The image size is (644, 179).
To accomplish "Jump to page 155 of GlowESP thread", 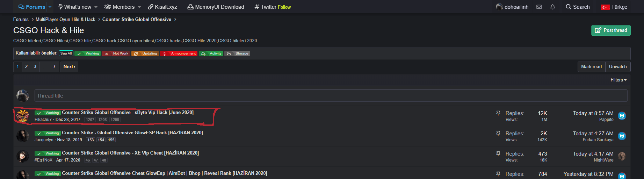I will tap(111, 140).
